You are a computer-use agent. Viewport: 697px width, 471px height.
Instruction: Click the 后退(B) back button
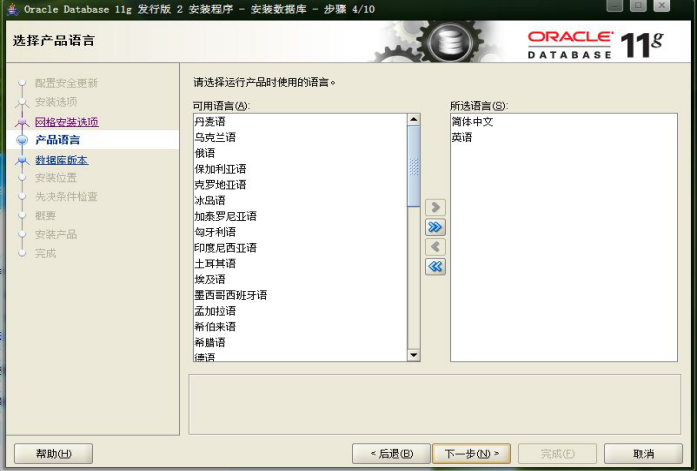click(391, 454)
